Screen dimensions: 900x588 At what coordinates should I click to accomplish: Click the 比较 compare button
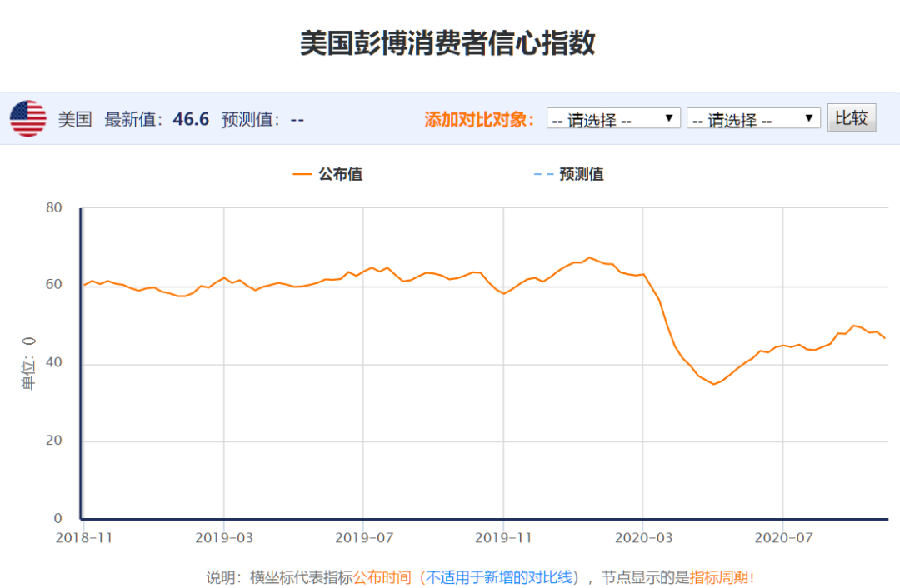point(852,117)
